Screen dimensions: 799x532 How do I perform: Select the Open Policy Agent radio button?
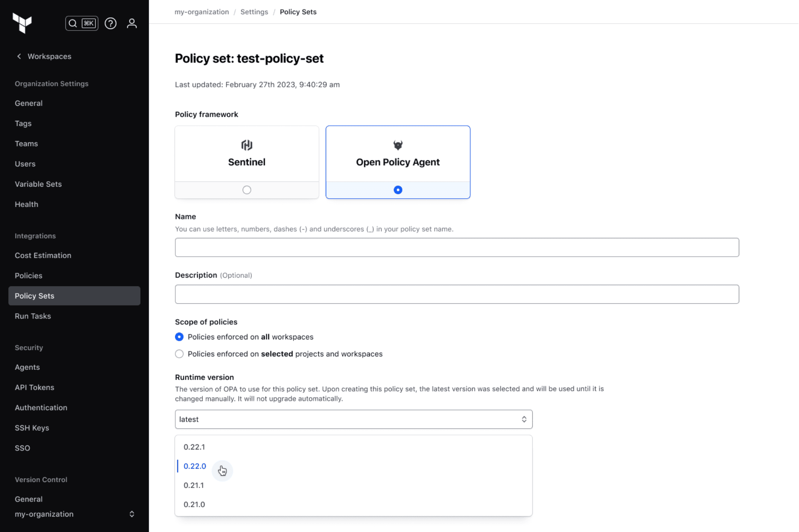pyautogui.click(x=398, y=190)
